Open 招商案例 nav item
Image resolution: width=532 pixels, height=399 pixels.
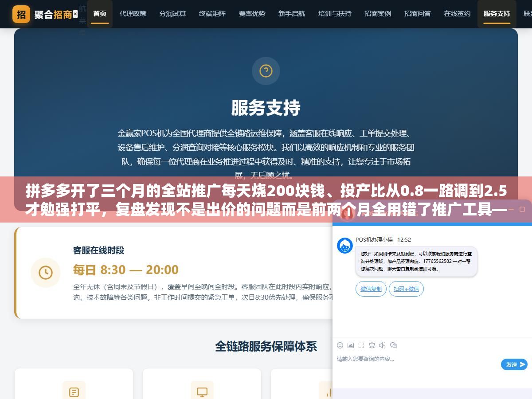click(x=378, y=14)
